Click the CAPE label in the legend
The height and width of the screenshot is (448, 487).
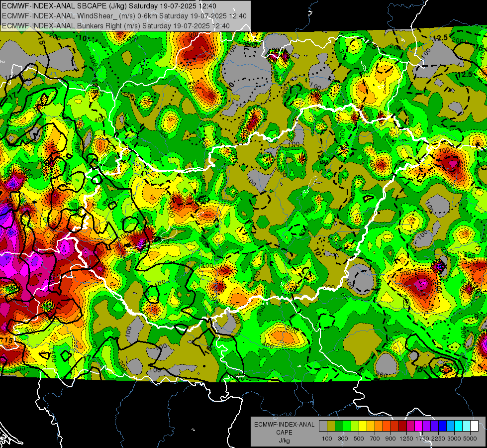pos(284,433)
